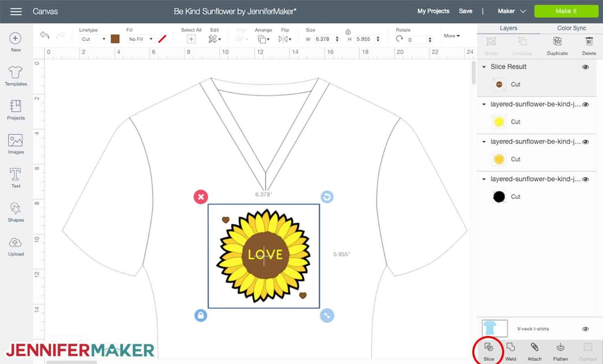The width and height of the screenshot is (603, 364).
Task: Click the rotate handle on the selection
Action: click(327, 197)
